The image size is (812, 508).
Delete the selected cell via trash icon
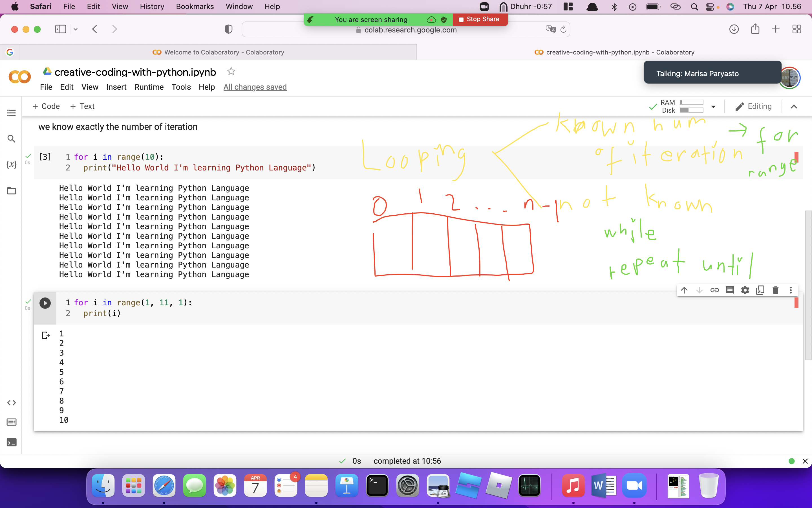click(775, 290)
